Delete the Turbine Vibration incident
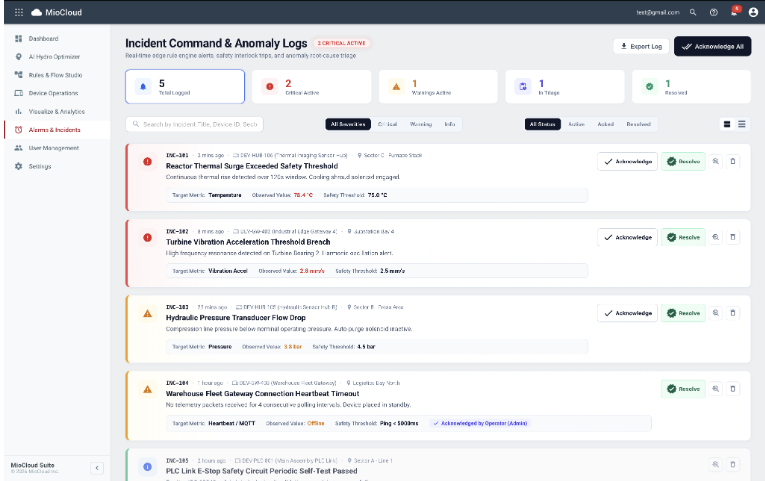 tap(733, 237)
